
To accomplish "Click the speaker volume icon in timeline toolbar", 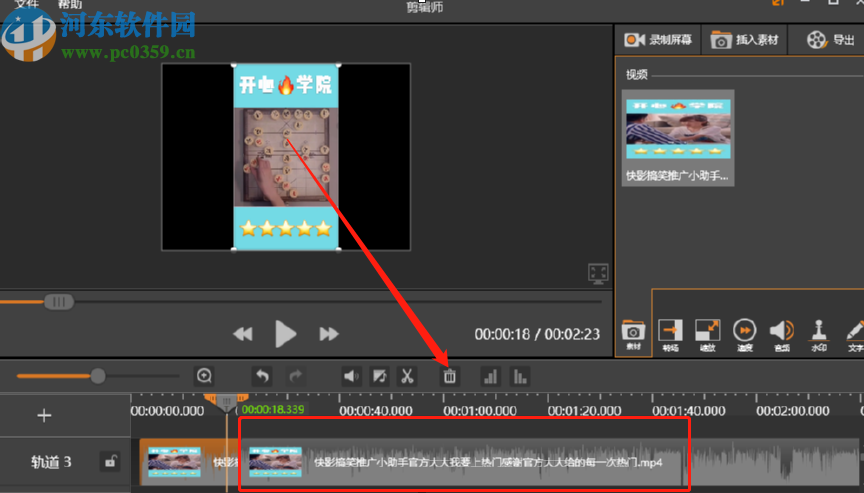I will pos(351,376).
